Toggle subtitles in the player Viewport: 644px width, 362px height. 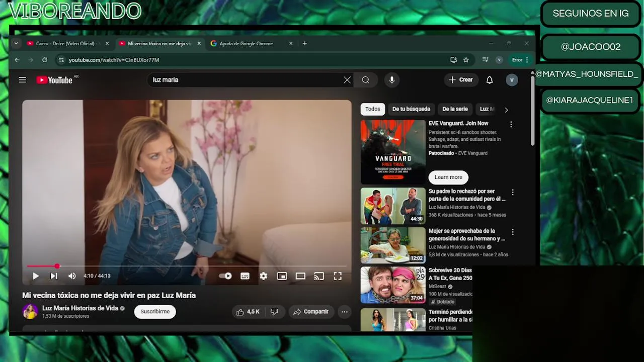coord(245,276)
